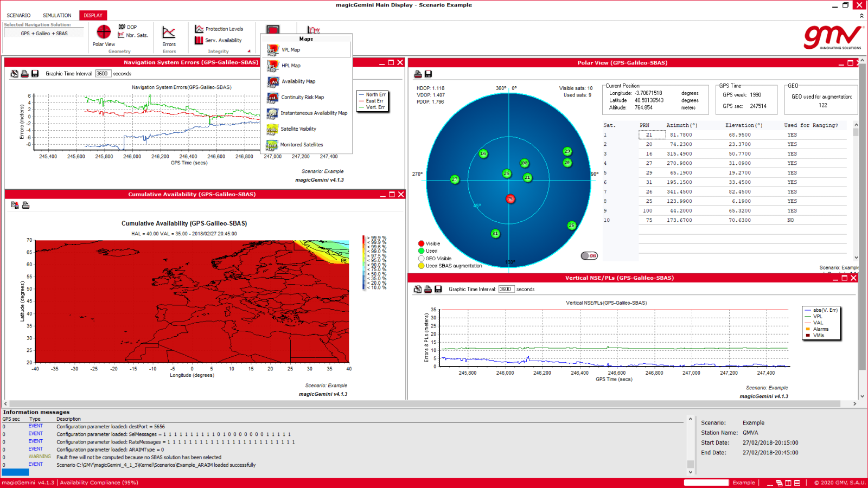
Task: Click satellite 75 on polar plot
Action: (x=510, y=199)
